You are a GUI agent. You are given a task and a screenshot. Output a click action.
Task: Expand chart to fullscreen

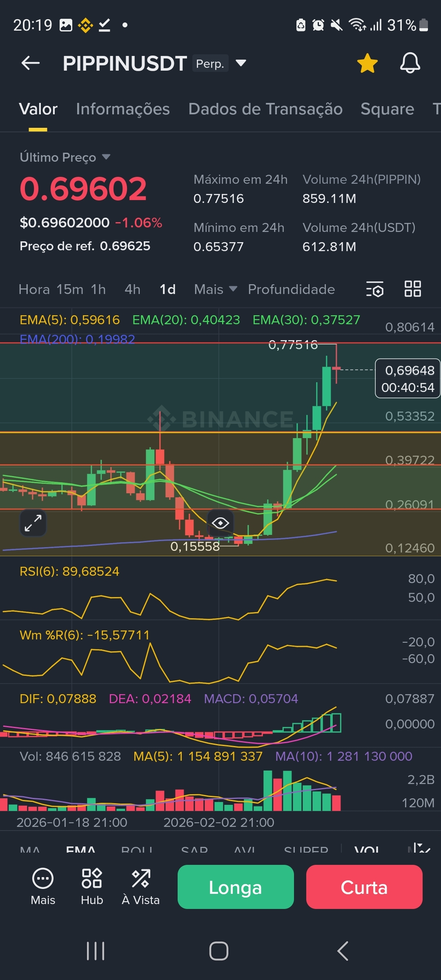(x=33, y=523)
